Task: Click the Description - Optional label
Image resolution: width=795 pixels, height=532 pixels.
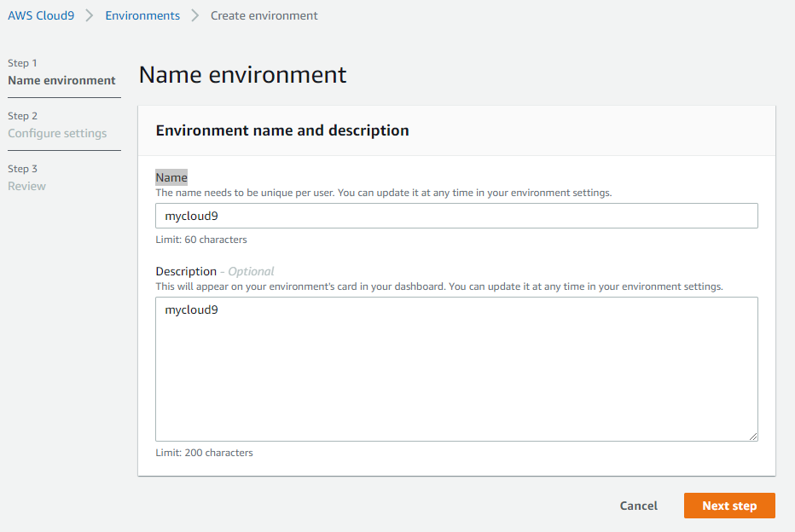Action: (x=215, y=271)
